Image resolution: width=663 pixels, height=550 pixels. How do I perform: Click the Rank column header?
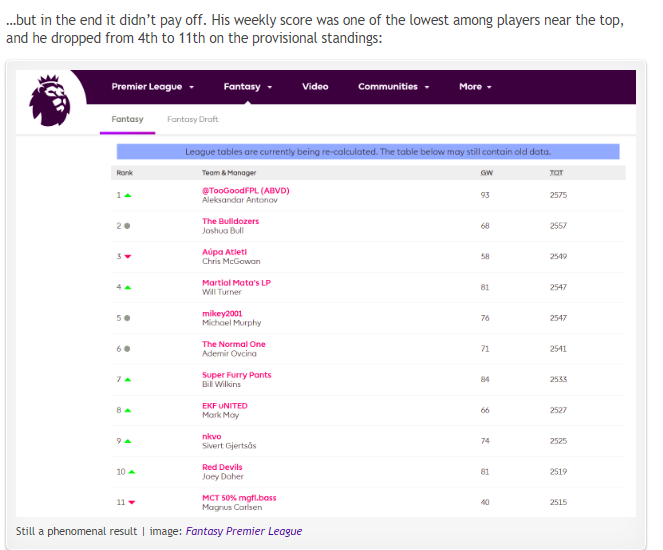tap(125, 173)
